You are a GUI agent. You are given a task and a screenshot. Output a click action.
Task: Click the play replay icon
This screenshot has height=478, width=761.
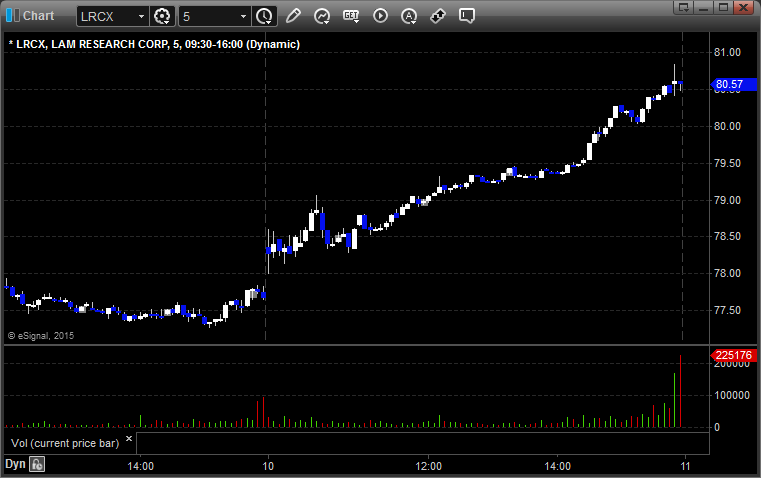coord(380,16)
